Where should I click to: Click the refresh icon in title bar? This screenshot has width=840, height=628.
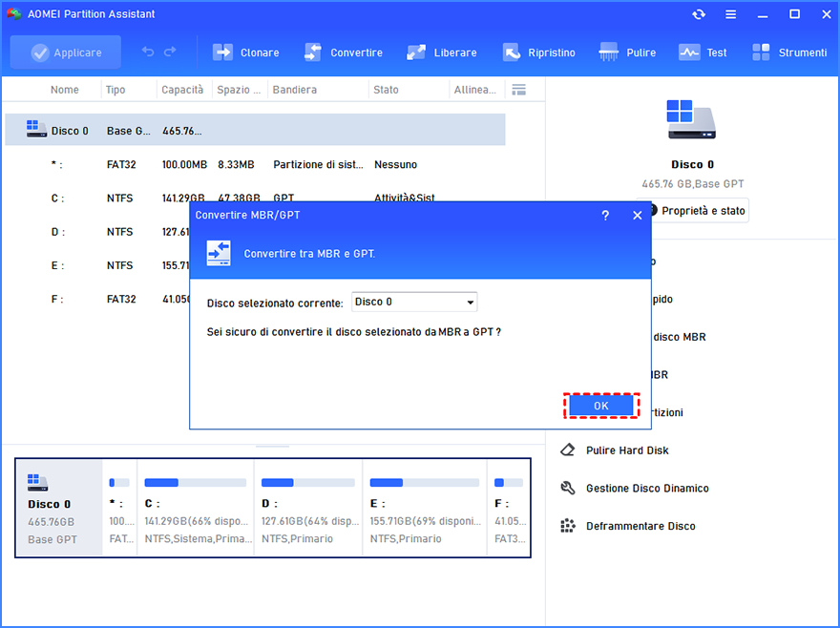(x=699, y=14)
